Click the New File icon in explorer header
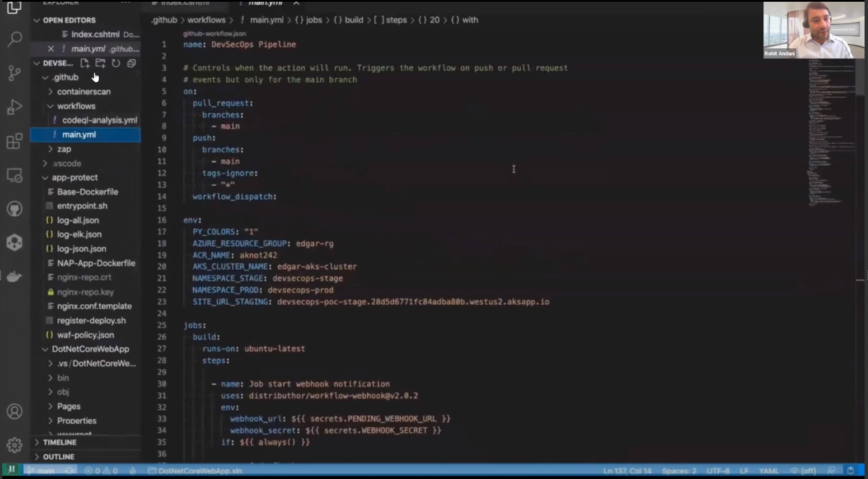 85,63
